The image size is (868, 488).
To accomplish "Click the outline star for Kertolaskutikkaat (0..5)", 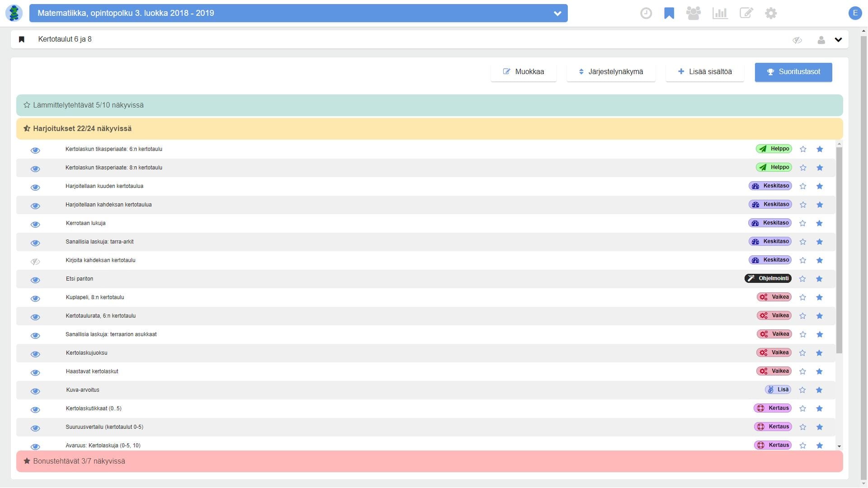I will coord(802,408).
